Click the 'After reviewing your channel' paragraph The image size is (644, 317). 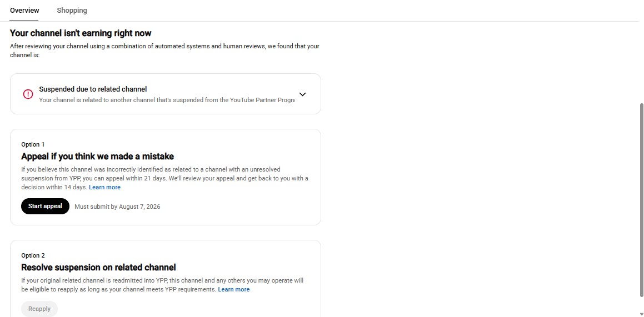click(x=164, y=51)
